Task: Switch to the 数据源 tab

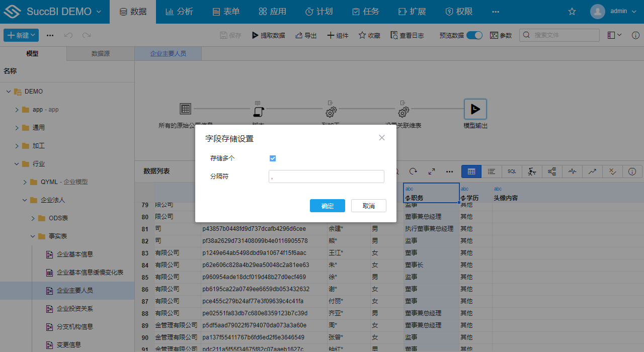Action: click(100, 53)
